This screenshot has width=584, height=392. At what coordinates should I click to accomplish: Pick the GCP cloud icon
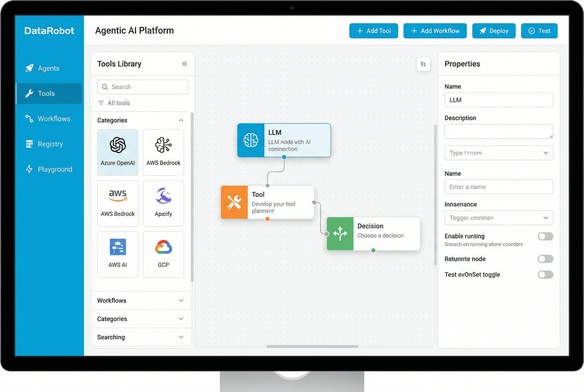[163, 247]
